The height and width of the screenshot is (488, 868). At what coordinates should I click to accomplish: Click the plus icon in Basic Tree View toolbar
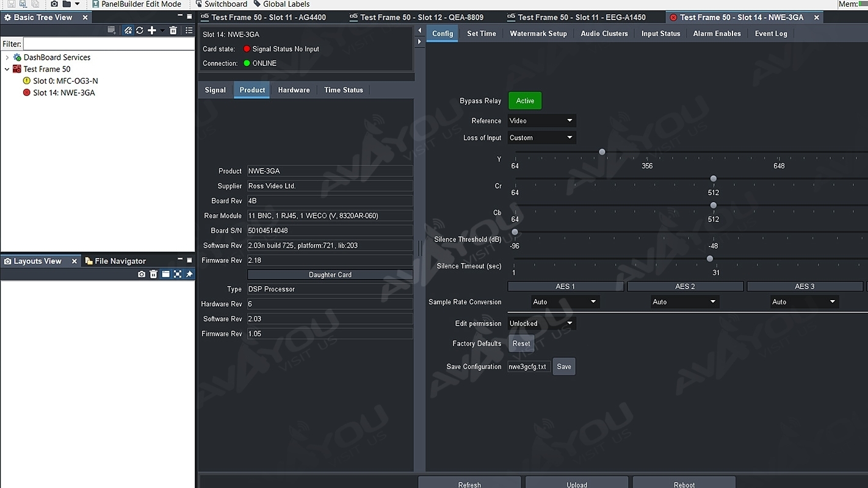[x=152, y=30]
